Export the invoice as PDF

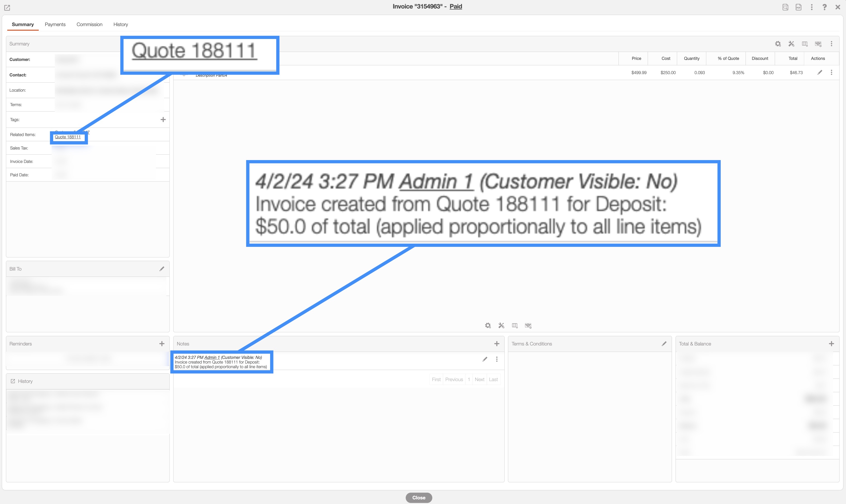click(x=798, y=7)
